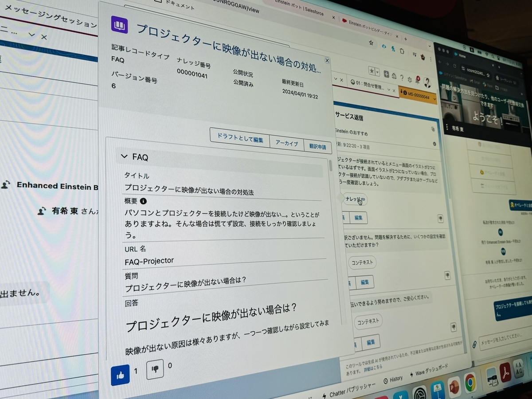The image size is (532, 399).
Task: Open the Salesforce setup gear
Action: click(x=410, y=79)
